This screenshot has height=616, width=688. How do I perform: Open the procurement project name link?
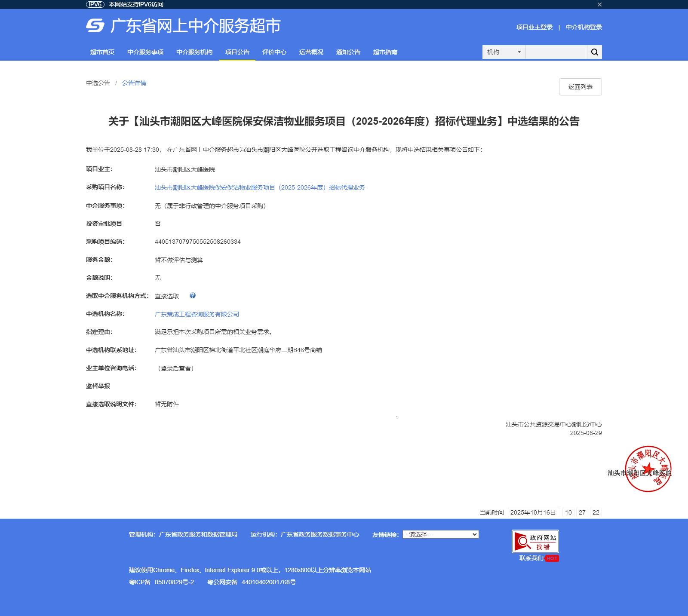(x=260, y=187)
